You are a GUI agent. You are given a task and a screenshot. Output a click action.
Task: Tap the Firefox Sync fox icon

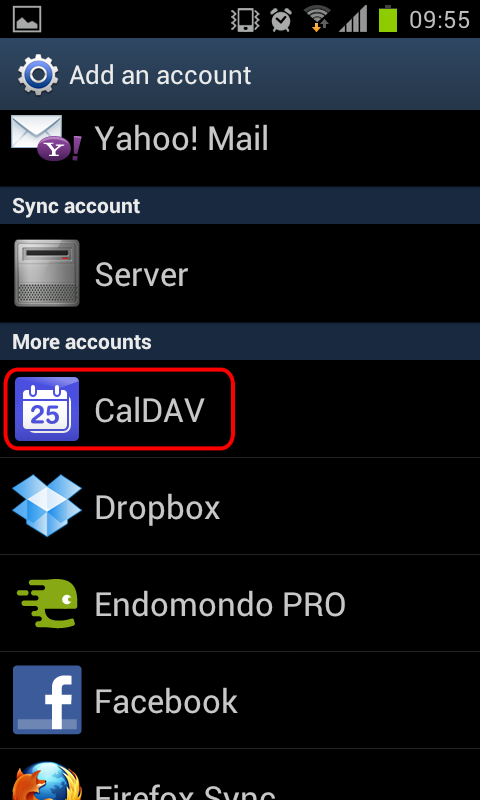point(47,781)
